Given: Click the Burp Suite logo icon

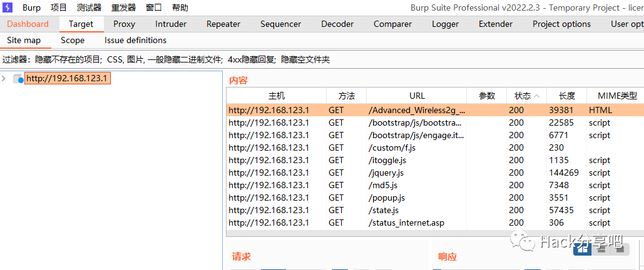Looking at the screenshot, I should click(x=8, y=7).
